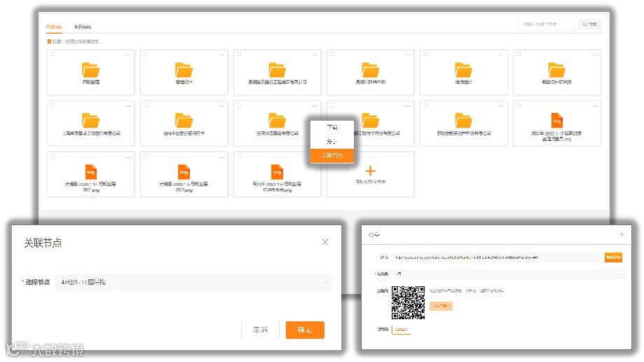Open ellipsis menu on 上海 folder card

[x=128, y=106]
